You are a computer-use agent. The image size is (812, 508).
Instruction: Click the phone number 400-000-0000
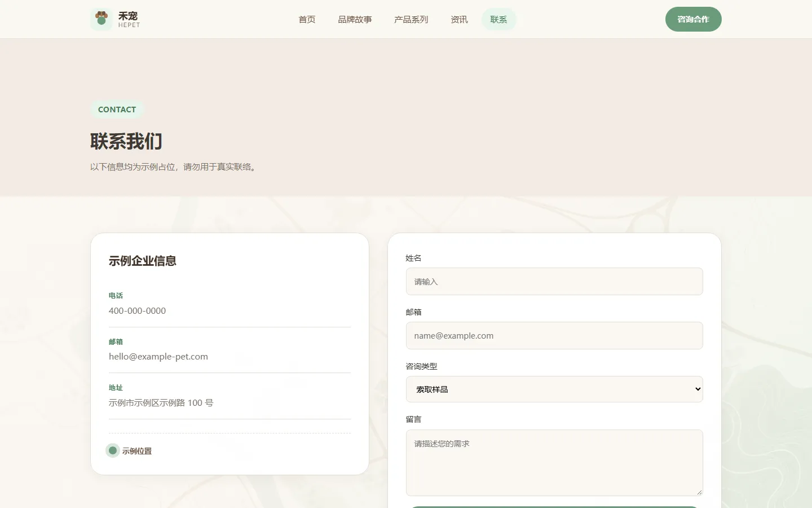click(137, 311)
